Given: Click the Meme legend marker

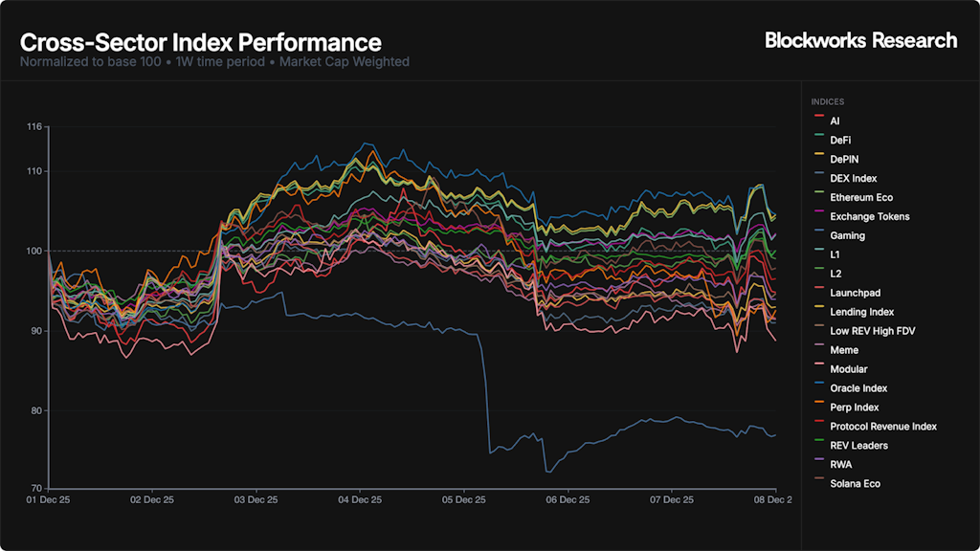Looking at the screenshot, I should (x=818, y=351).
